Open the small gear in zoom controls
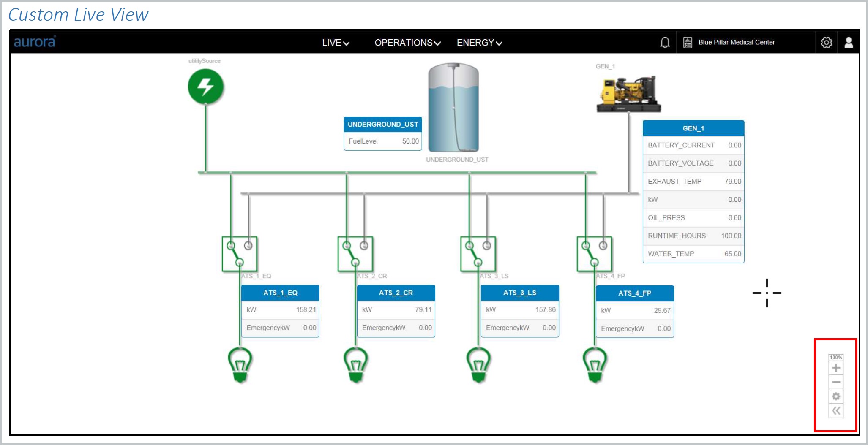The width and height of the screenshot is (868, 445). click(836, 396)
